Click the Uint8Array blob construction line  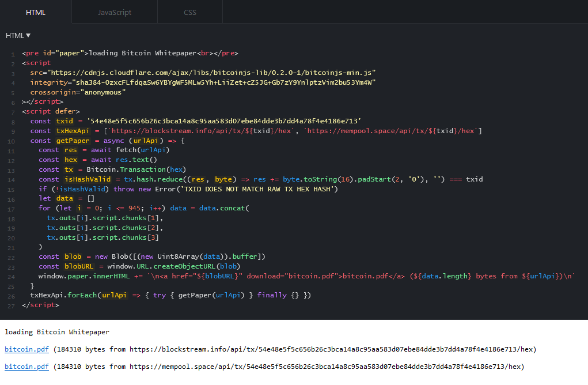152,256
